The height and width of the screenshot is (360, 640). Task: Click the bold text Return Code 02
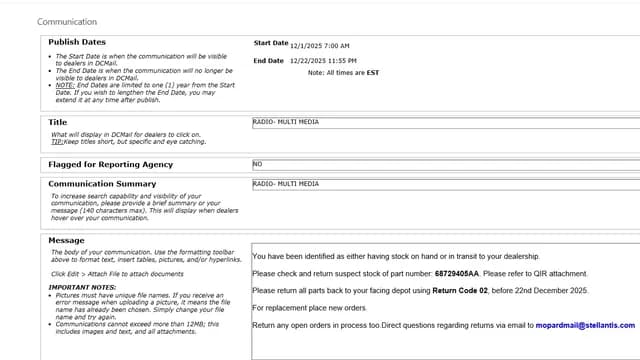coord(460,291)
